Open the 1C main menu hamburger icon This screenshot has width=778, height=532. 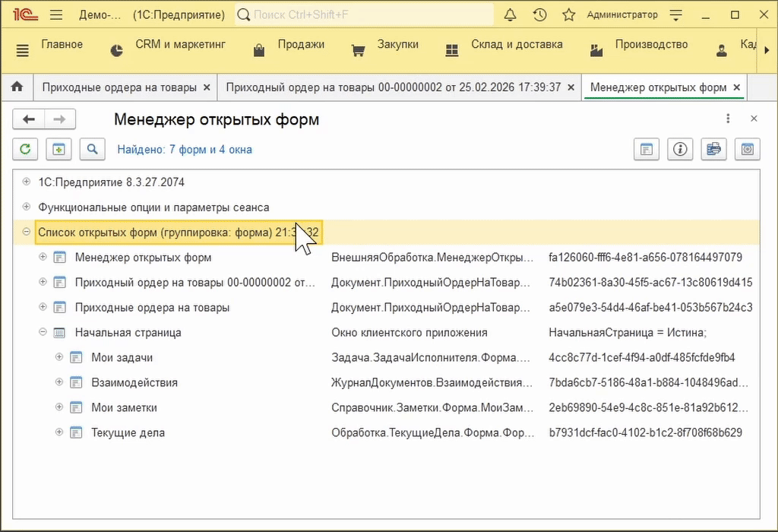[56, 15]
